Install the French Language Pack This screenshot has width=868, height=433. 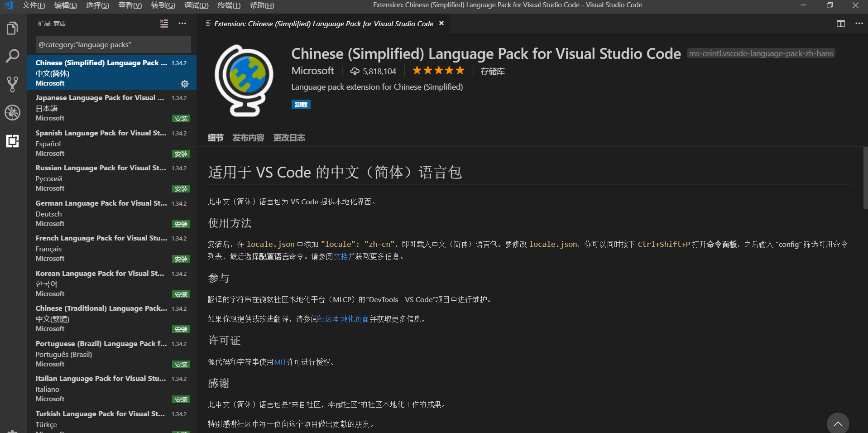[x=181, y=259]
